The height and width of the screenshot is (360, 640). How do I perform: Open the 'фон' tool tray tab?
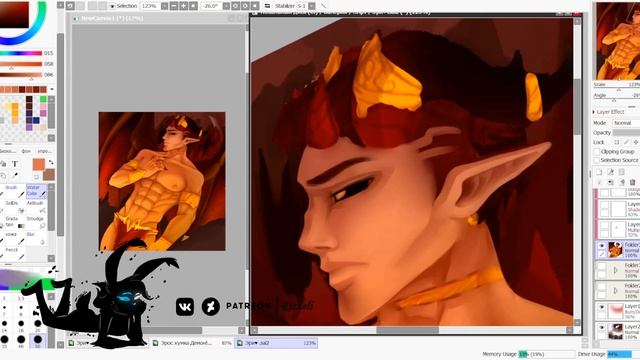click(26, 151)
